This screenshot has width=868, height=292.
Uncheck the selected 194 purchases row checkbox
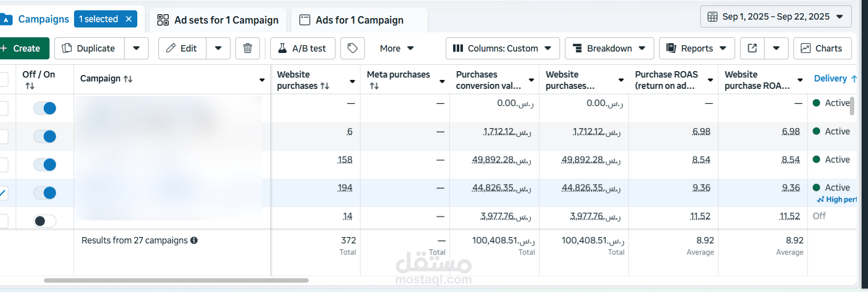point(3,193)
